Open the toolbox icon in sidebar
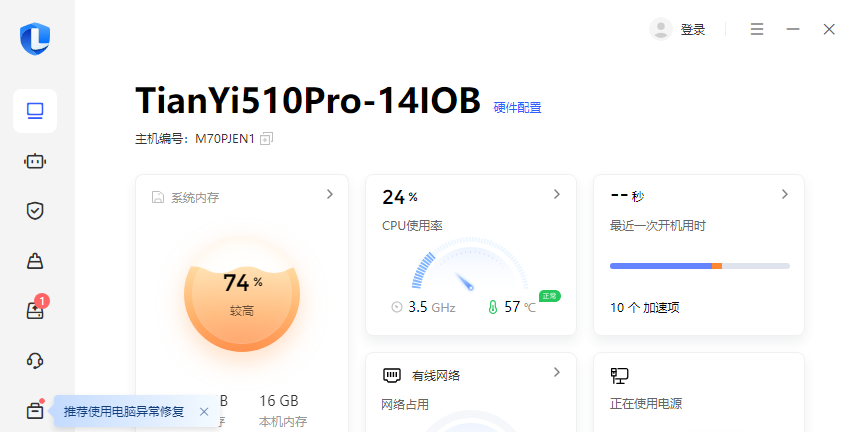This screenshot has height=432, width=862. coord(35,410)
